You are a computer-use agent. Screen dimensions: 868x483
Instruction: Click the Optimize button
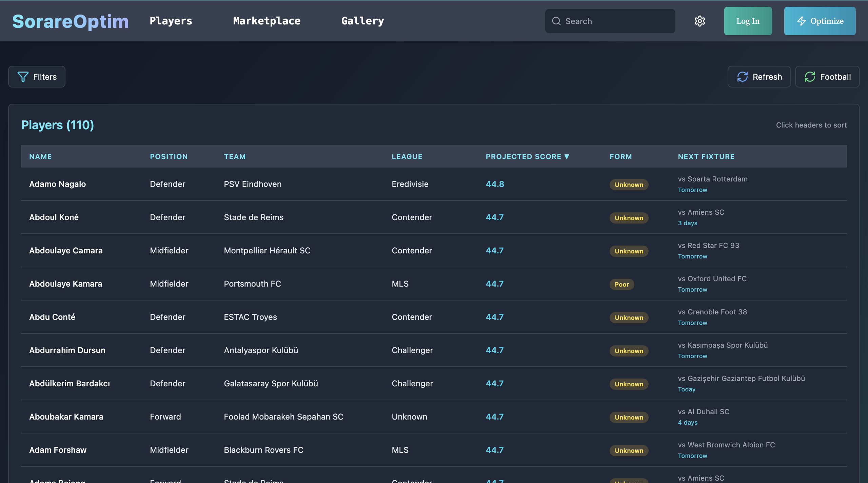(820, 21)
